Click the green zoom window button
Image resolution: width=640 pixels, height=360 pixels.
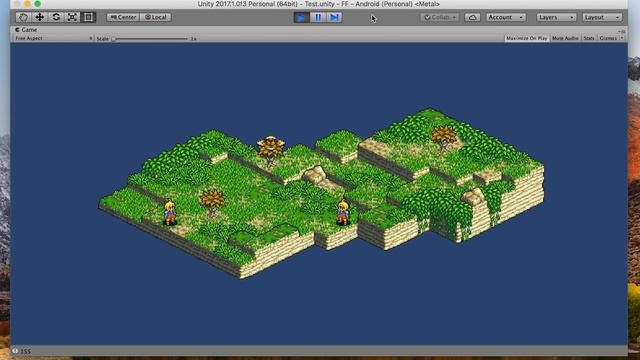pyautogui.click(x=38, y=4)
